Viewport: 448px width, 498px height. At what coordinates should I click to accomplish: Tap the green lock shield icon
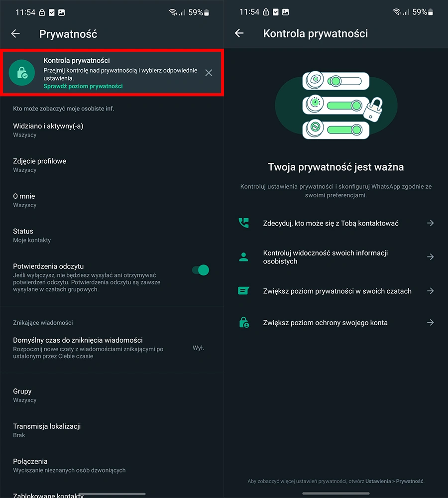tap(21, 73)
